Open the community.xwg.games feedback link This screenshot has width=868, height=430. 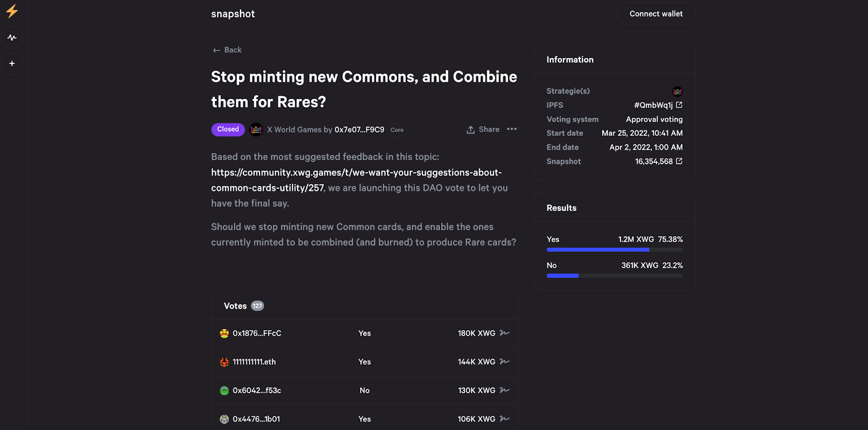356,180
